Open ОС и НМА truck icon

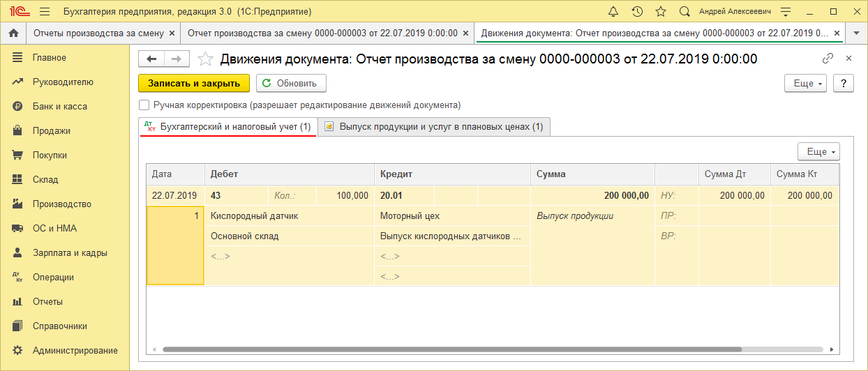coord(18,228)
